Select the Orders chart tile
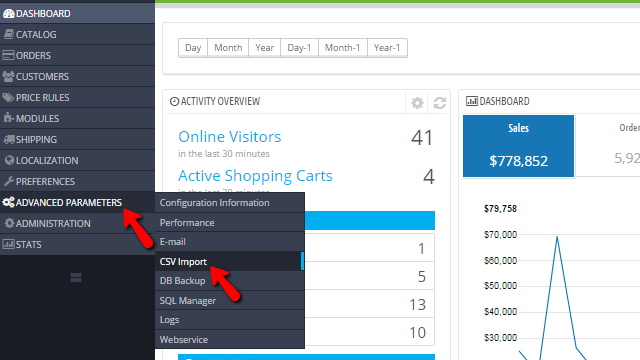 tap(608, 146)
